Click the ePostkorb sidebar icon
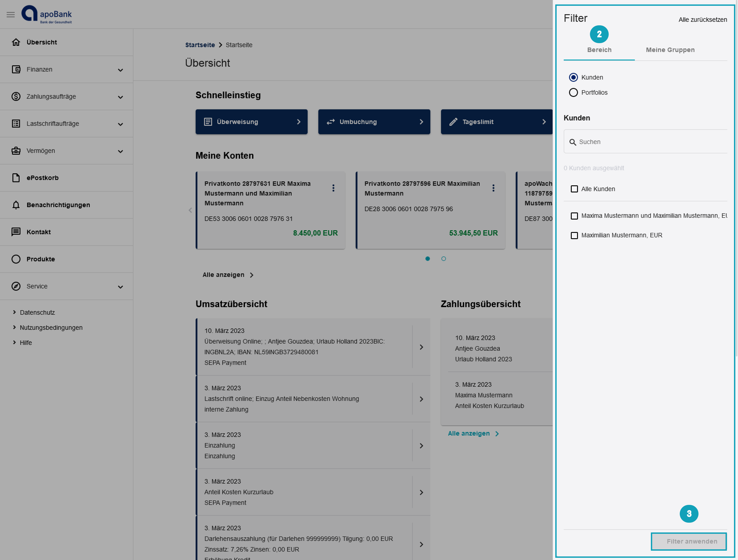This screenshot has width=738, height=560. [x=16, y=178]
